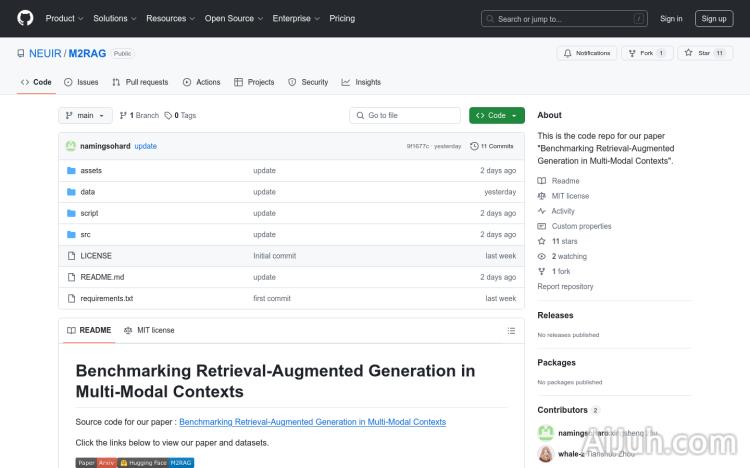Select the MIT license tab
This screenshot has width=750, height=468.
(x=149, y=330)
